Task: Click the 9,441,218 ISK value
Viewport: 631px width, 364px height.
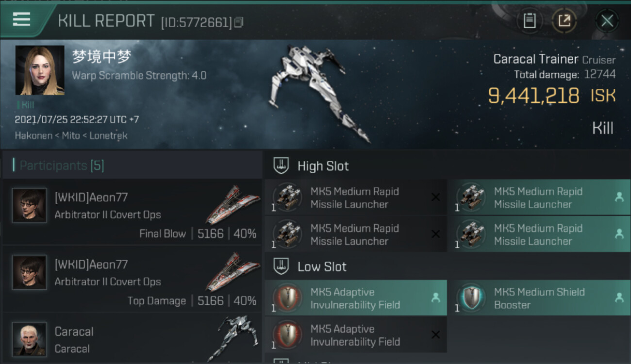Action: 533,96
